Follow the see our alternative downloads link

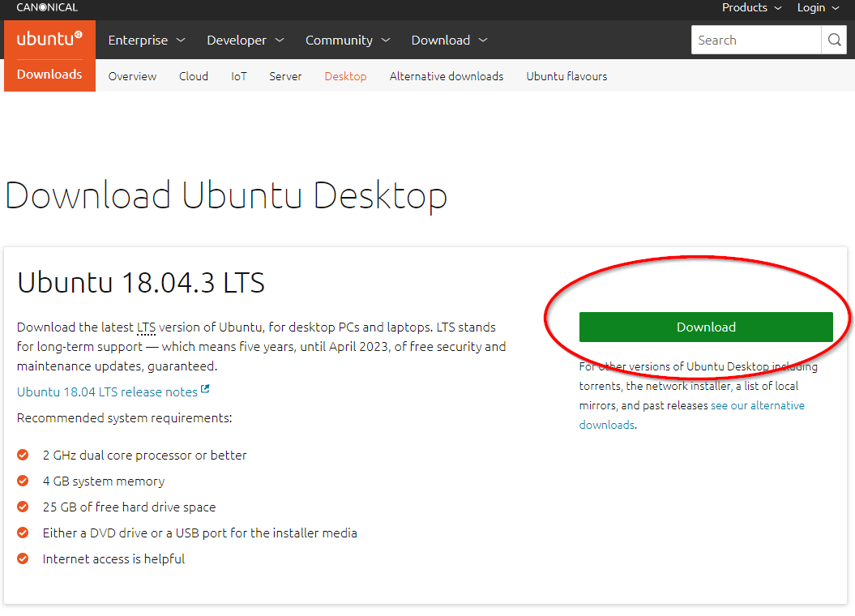pos(758,405)
